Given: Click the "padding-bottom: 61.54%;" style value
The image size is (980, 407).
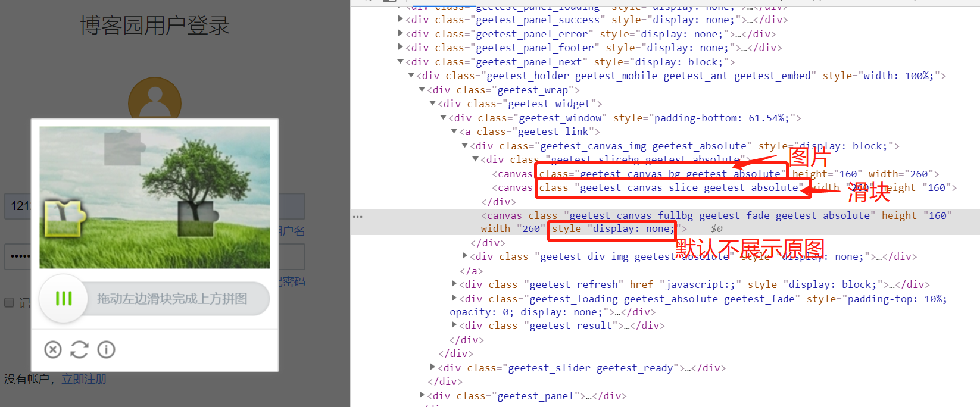Looking at the screenshot, I should pos(723,118).
